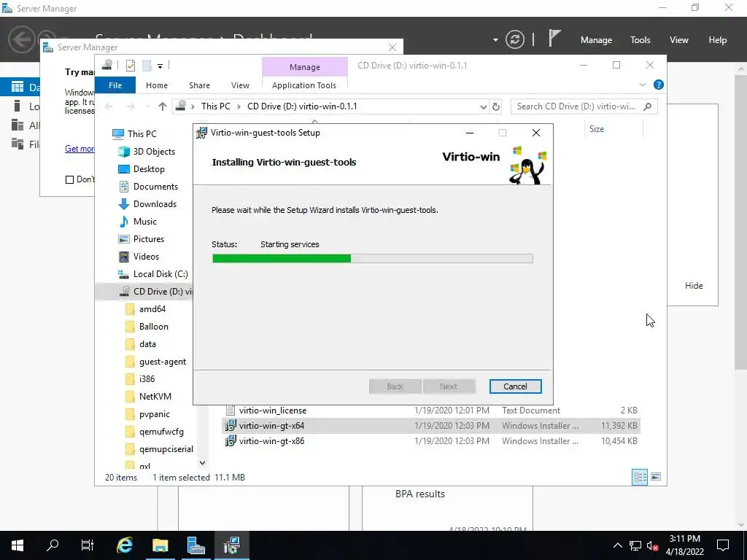Switch to details view layout icon

(640, 477)
